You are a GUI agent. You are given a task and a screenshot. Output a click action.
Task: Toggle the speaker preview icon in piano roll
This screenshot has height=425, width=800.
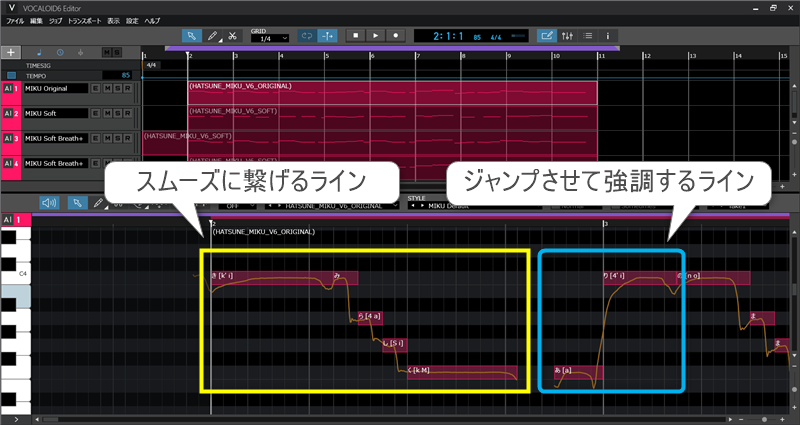click(x=49, y=203)
